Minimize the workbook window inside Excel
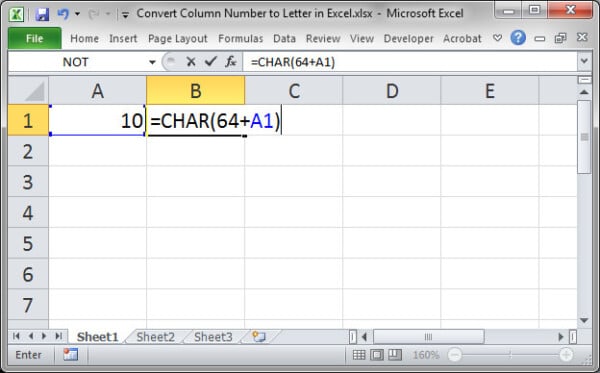 coord(540,38)
